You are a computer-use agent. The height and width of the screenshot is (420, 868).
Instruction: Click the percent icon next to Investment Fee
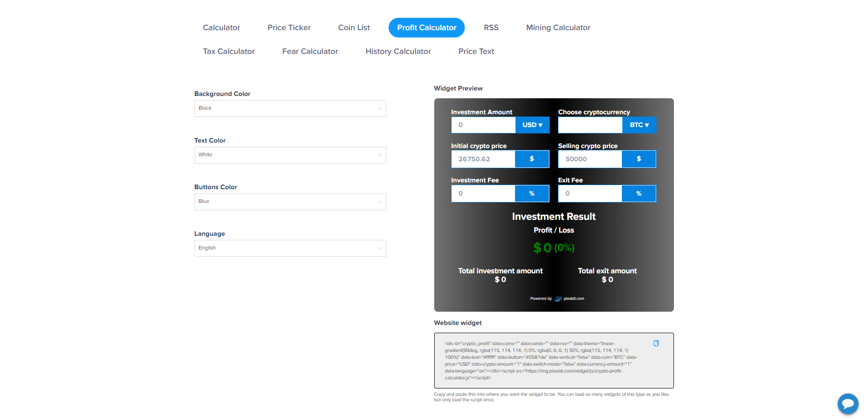click(531, 193)
